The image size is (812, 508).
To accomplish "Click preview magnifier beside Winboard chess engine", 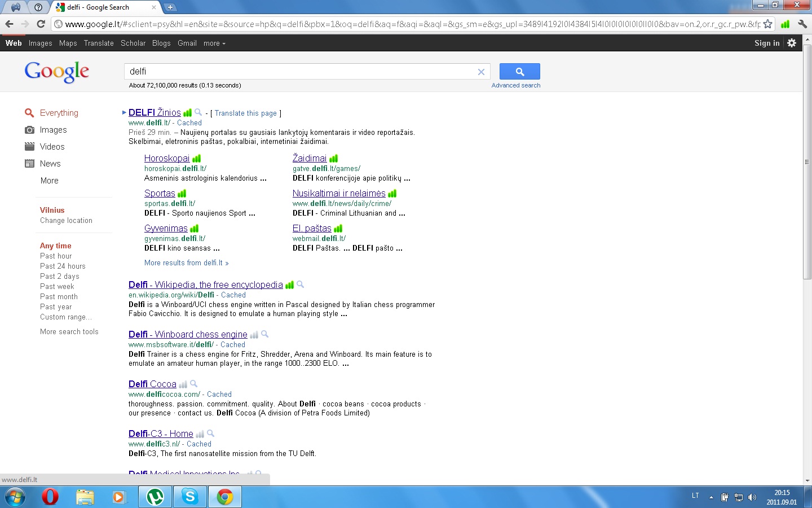I will pyautogui.click(x=264, y=334).
